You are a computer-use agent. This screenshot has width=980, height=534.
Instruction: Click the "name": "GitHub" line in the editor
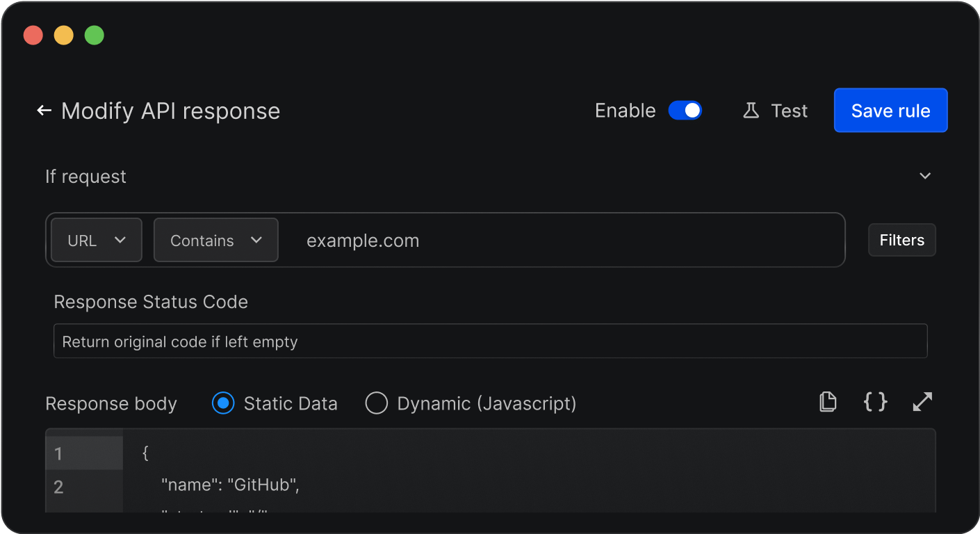(230, 486)
